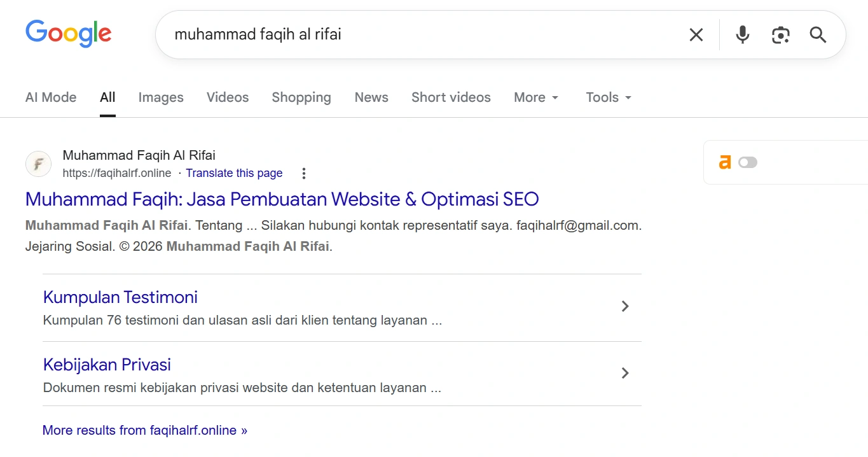Click 'More results from faqihalrf.online'
Viewport: 868px width, 457px height.
point(144,430)
